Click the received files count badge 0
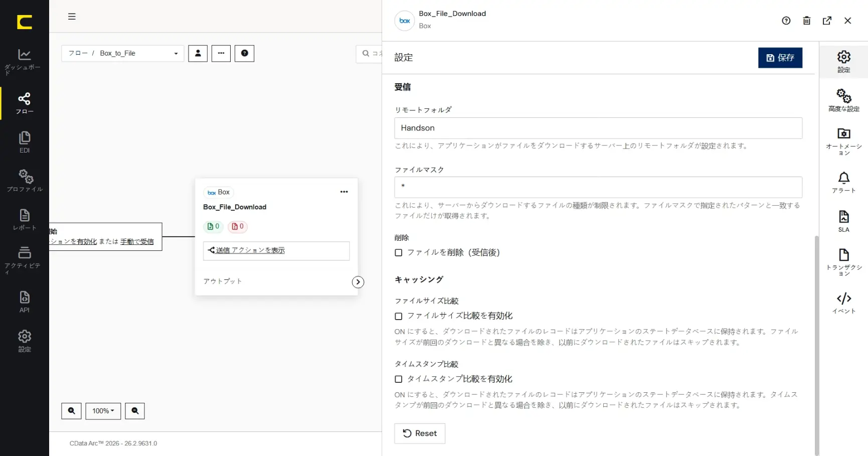Image resolution: width=868 pixels, height=456 pixels. [213, 226]
